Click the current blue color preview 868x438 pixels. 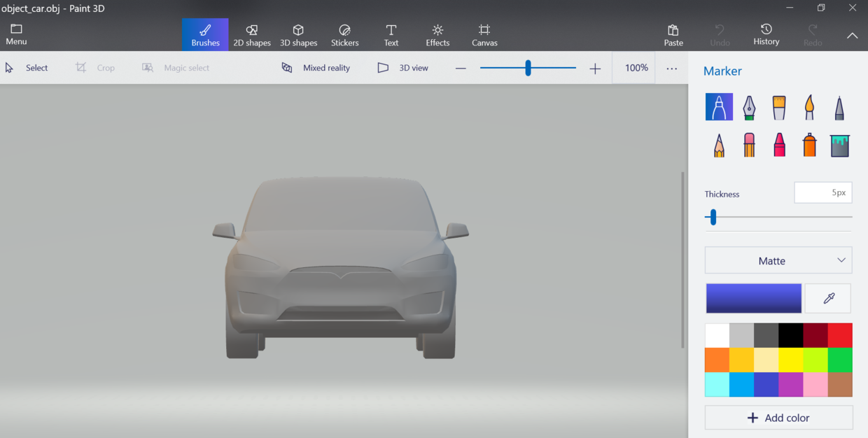pos(754,298)
